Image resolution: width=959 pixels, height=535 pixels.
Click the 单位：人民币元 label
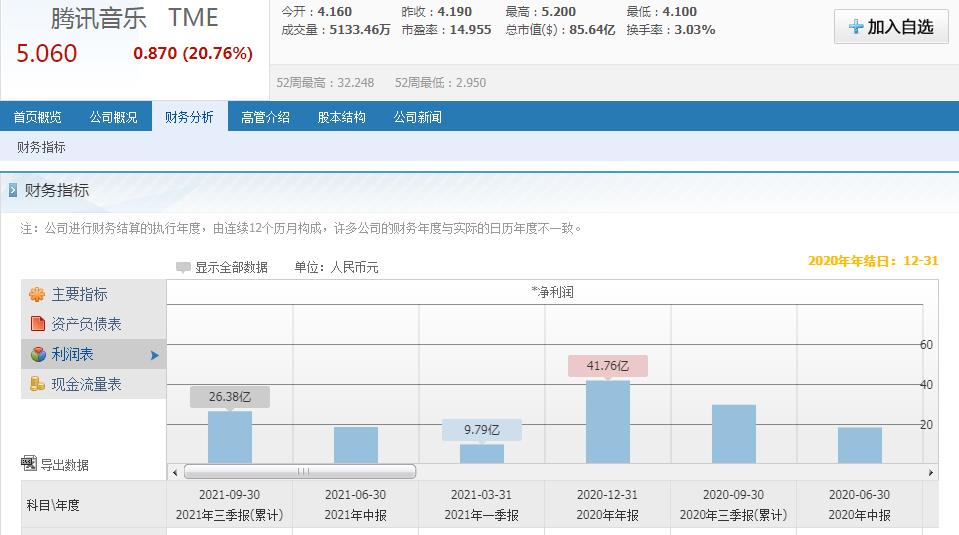pyautogui.click(x=336, y=267)
